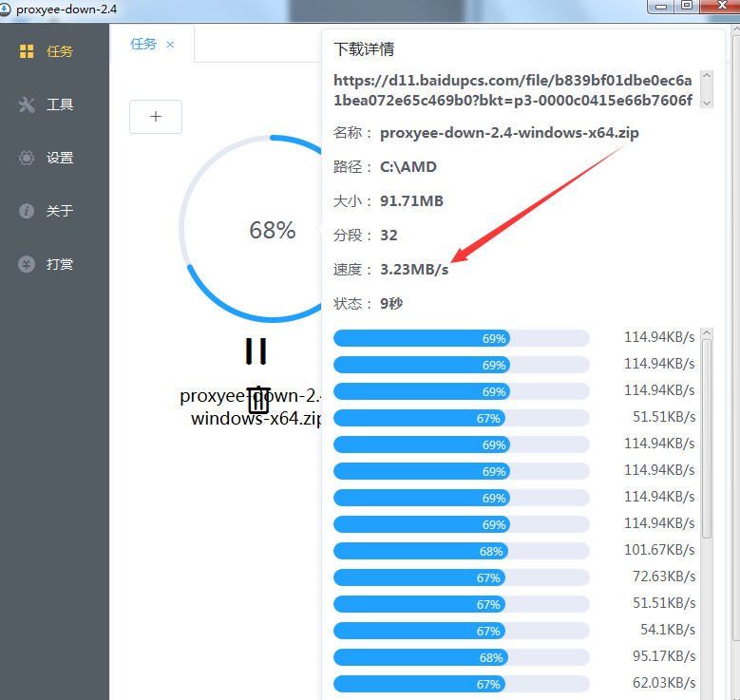Click the segment list scroll up arrow
Screen dimensions: 740x700
[707, 332]
